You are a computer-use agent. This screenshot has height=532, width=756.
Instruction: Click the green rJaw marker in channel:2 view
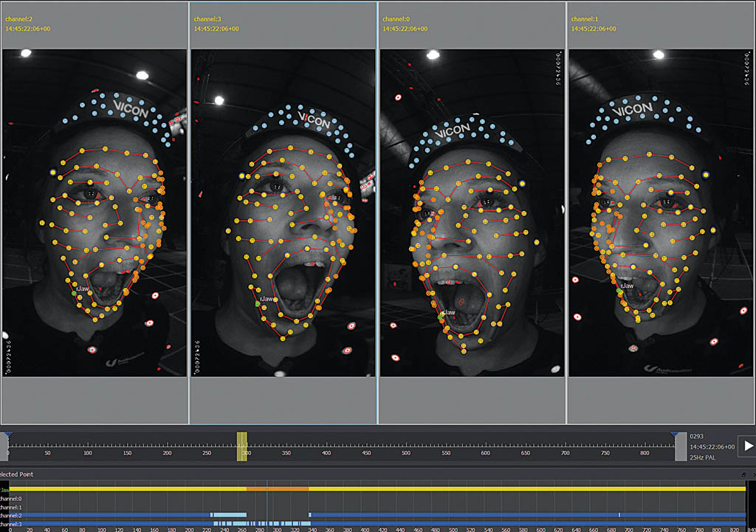tap(74, 294)
